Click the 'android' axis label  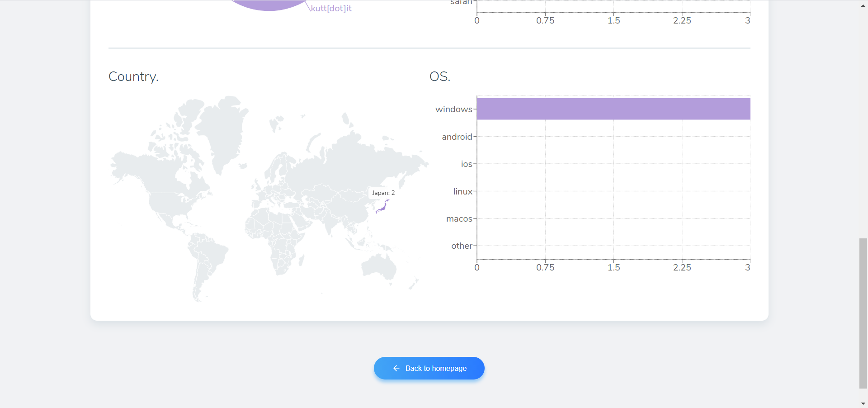tap(457, 137)
